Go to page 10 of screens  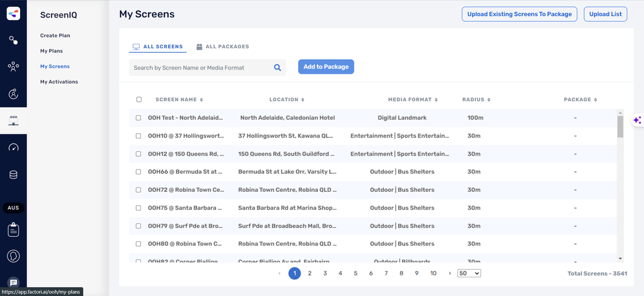433,273
